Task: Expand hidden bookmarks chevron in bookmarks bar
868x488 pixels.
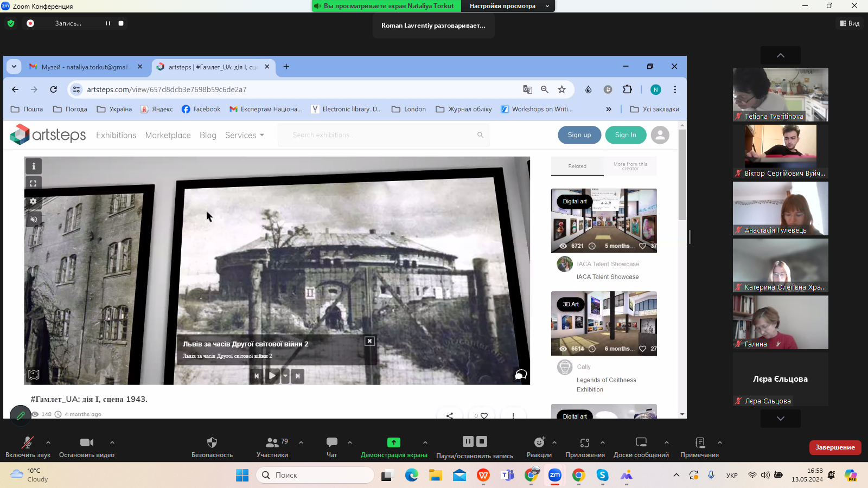Action: (609, 109)
